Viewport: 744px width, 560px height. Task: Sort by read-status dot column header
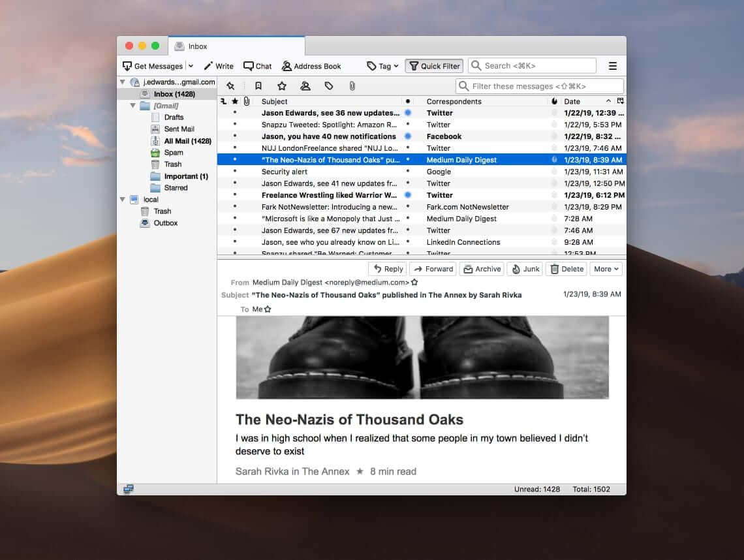pyautogui.click(x=408, y=101)
